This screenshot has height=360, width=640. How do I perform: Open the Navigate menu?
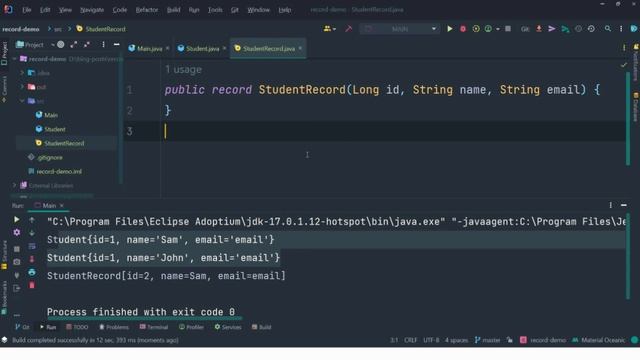tap(91, 10)
